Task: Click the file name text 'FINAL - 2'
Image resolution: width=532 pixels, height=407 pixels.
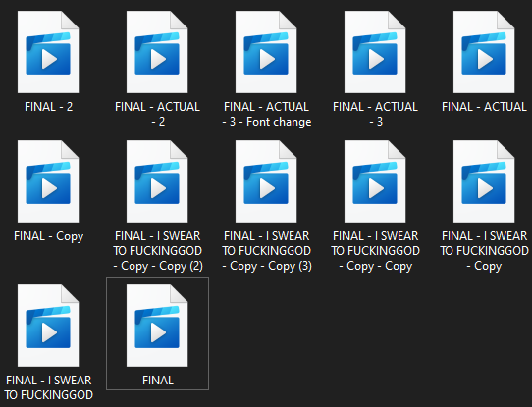Action: click(48, 107)
